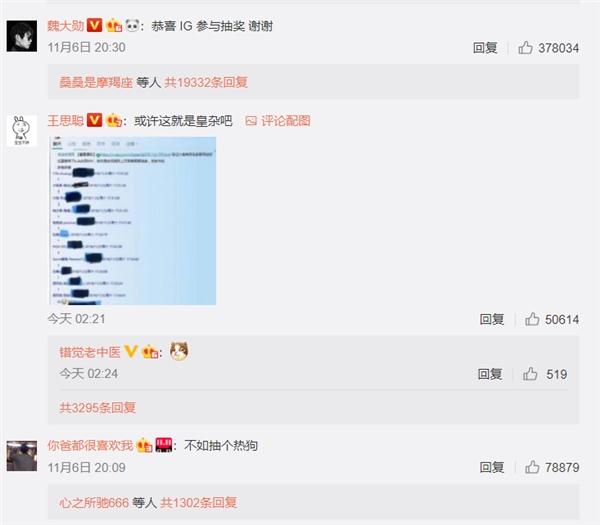Open the 评论配图 link
This screenshot has height=525, width=600.
tap(278, 121)
